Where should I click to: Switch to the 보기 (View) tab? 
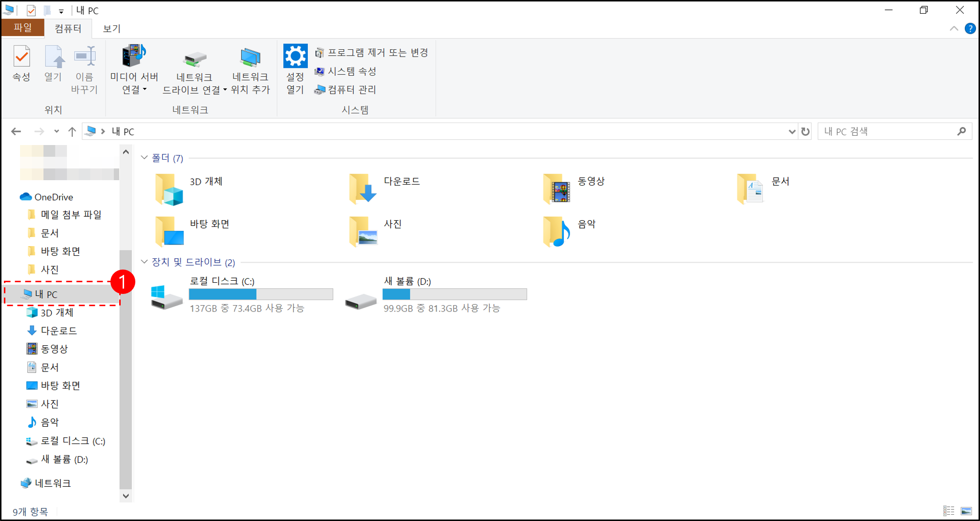coord(110,28)
